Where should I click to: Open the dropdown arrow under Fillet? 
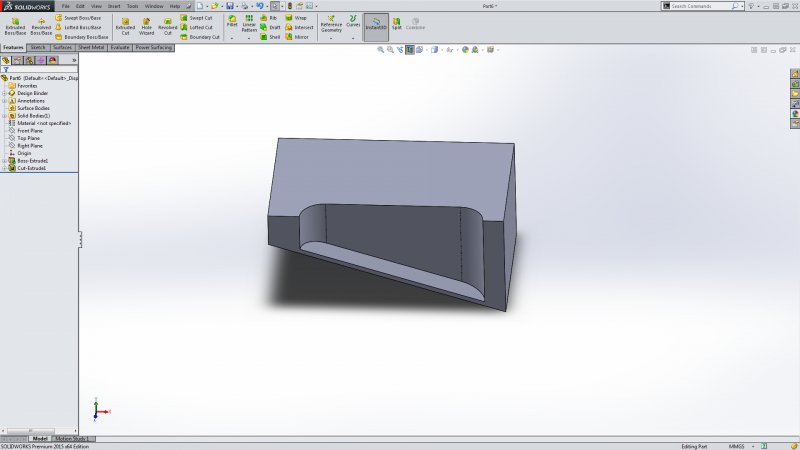pos(232,38)
